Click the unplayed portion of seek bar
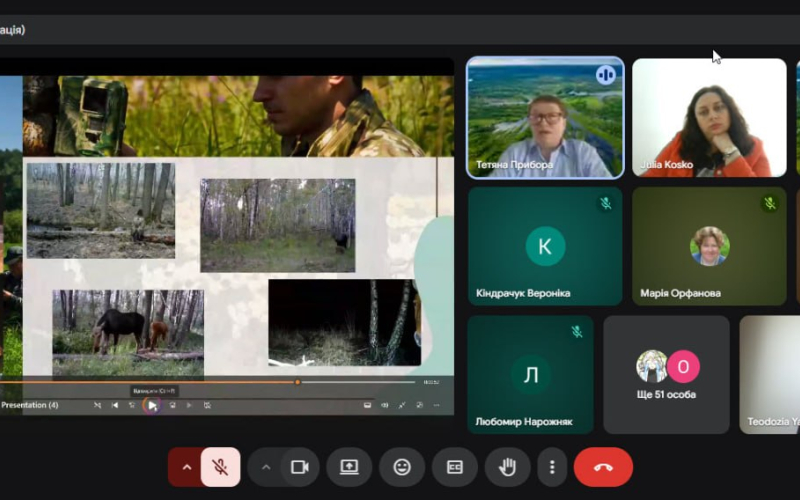Image resolution: width=800 pixels, height=500 pixels. [x=357, y=382]
